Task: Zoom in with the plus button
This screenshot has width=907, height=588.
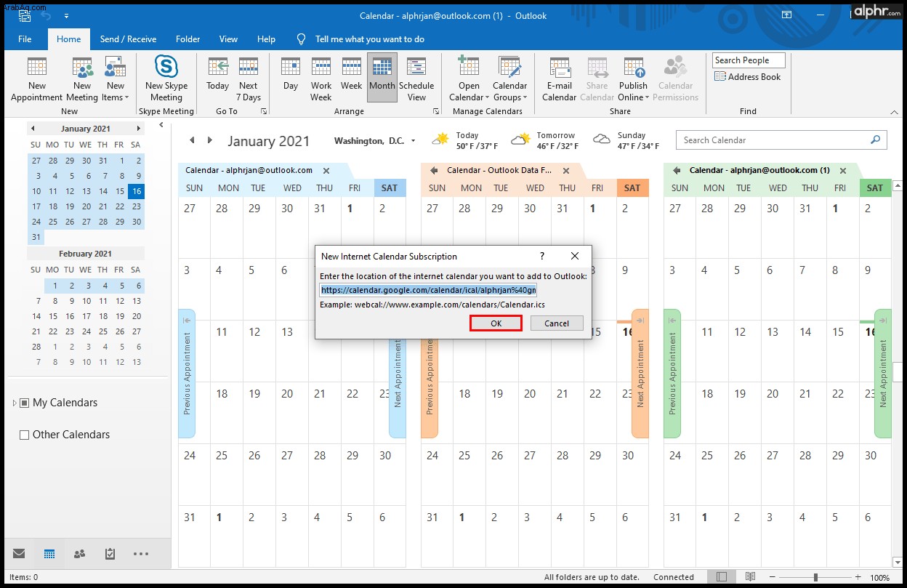Action: click(x=858, y=577)
